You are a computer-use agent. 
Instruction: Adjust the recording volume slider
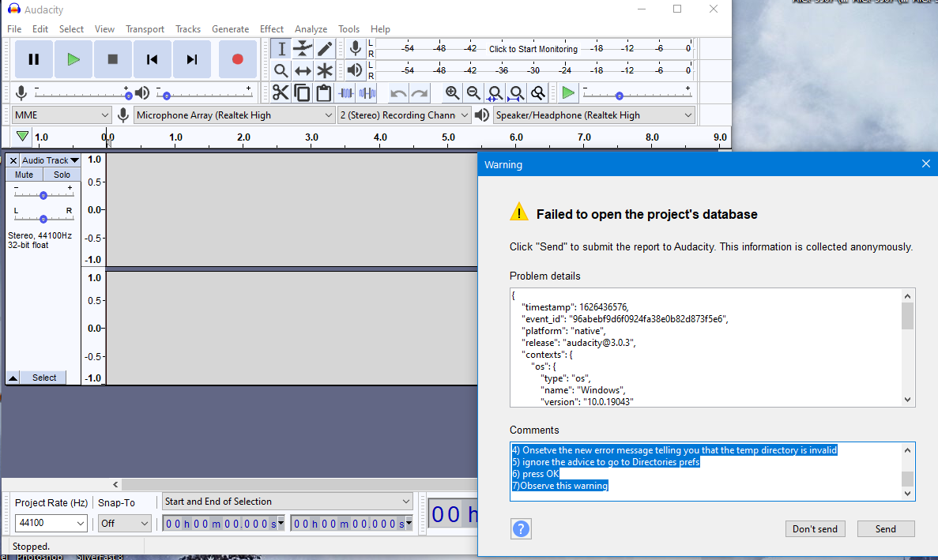click(x=82, y=93)
